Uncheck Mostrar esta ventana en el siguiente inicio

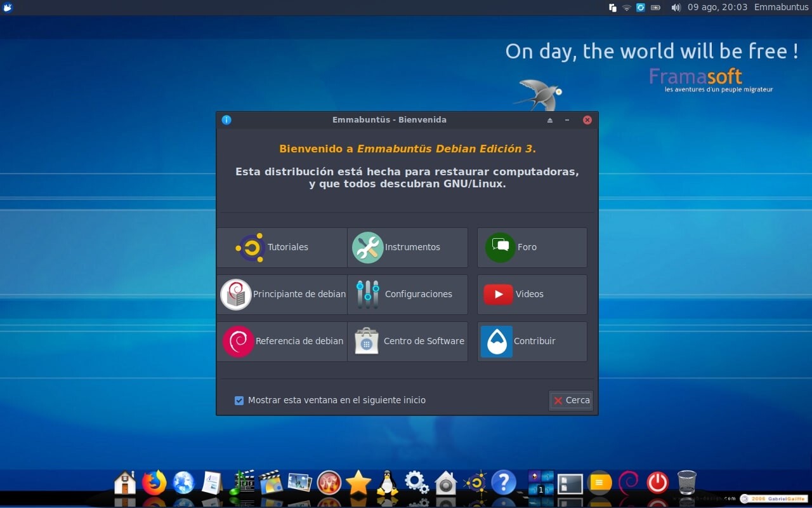click(x=239, y=401)
